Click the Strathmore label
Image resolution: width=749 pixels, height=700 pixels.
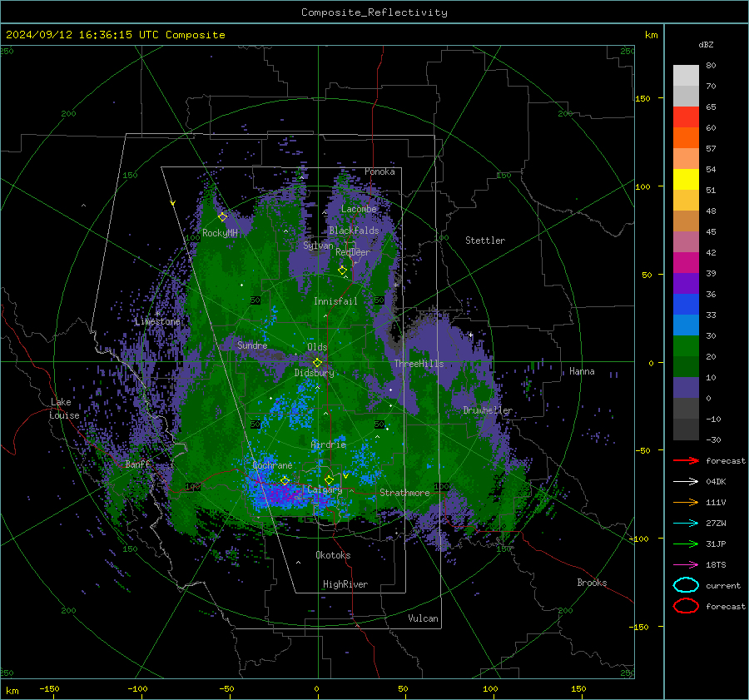coord(404,493)
